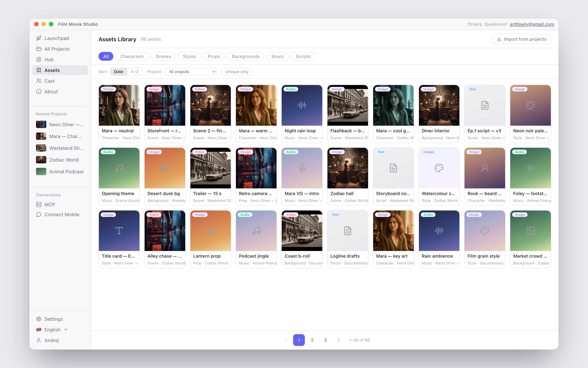This screenshot has height=368, width=588.
Task: Click the document icon on Ep.1 script card
Action: pyautogui.click(x=485, y=105)
